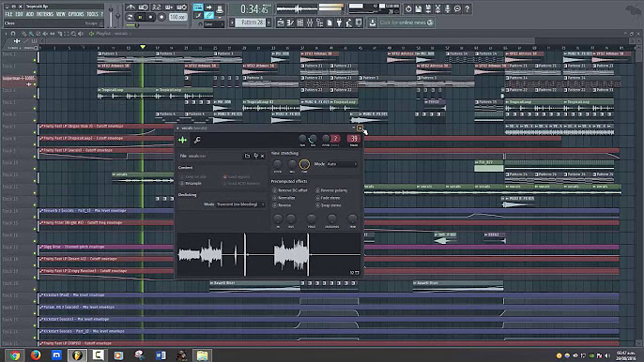Open Declicking Mode Transient dropdown
Image resolution: width=644 pixels, height=362 pixels.
(240, 204)
